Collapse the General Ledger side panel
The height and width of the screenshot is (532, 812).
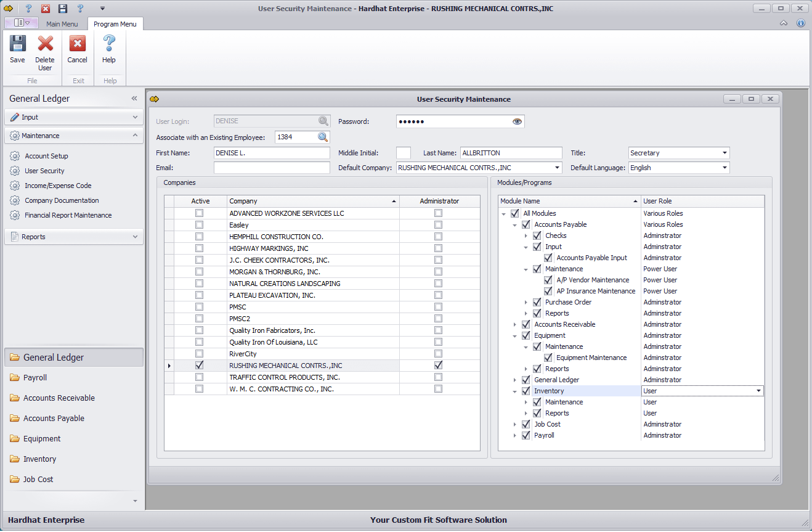coord(134,99)
